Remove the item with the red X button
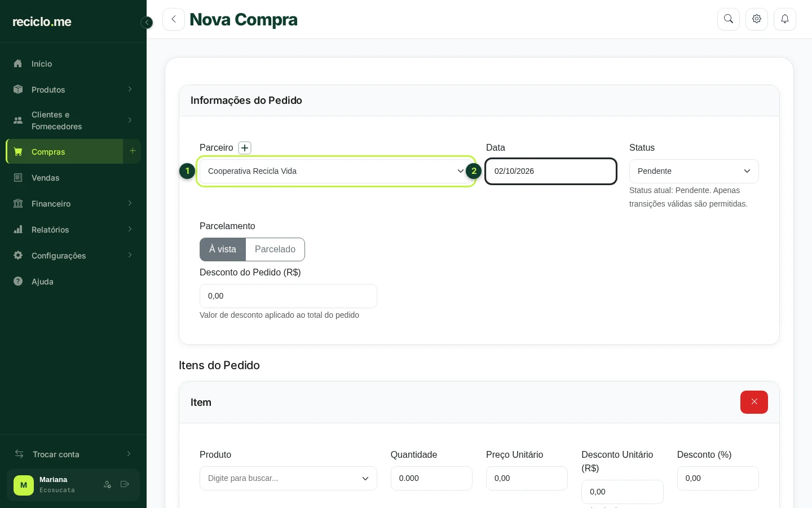The width and height of the screenshot is (812, 508). click(754, 402)
